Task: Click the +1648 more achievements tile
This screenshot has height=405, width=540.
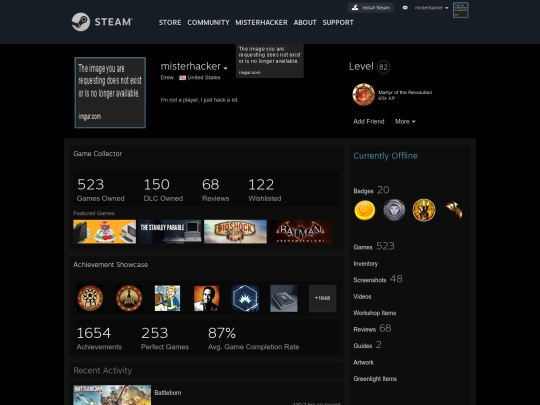Action: pos(322,298)
